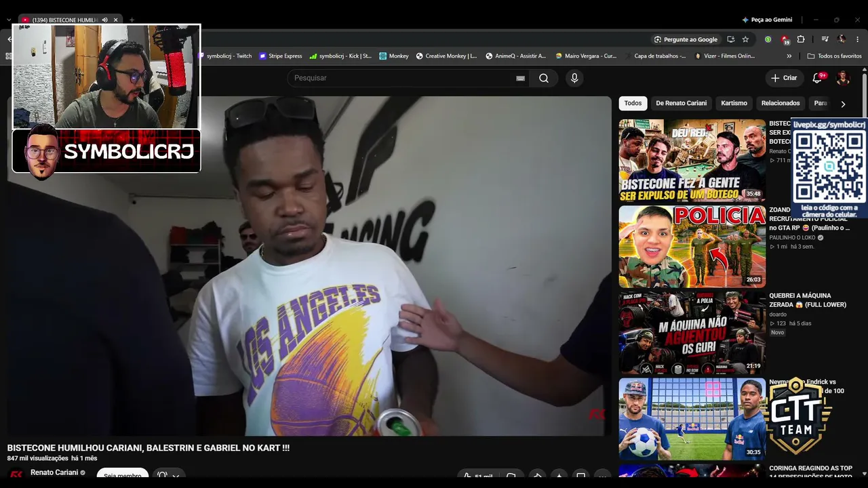The height and width of the screenshot is (488, 868).
Task: Click the YouTube search magnifier button
Action: [x=544, y=78]
